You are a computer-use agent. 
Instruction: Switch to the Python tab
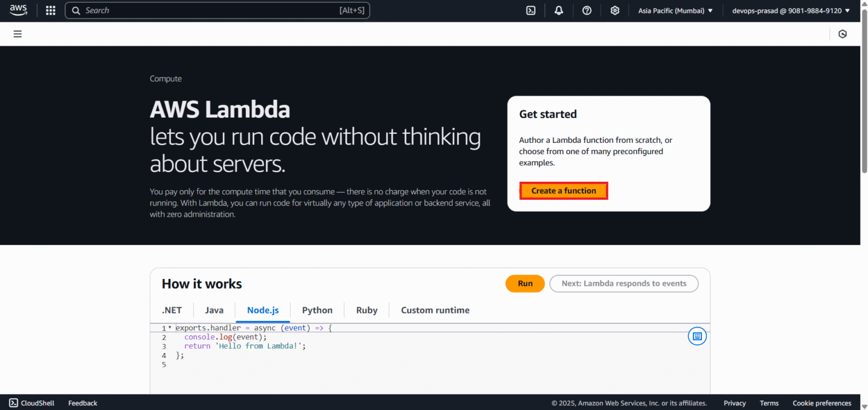[x=317, y=310]
